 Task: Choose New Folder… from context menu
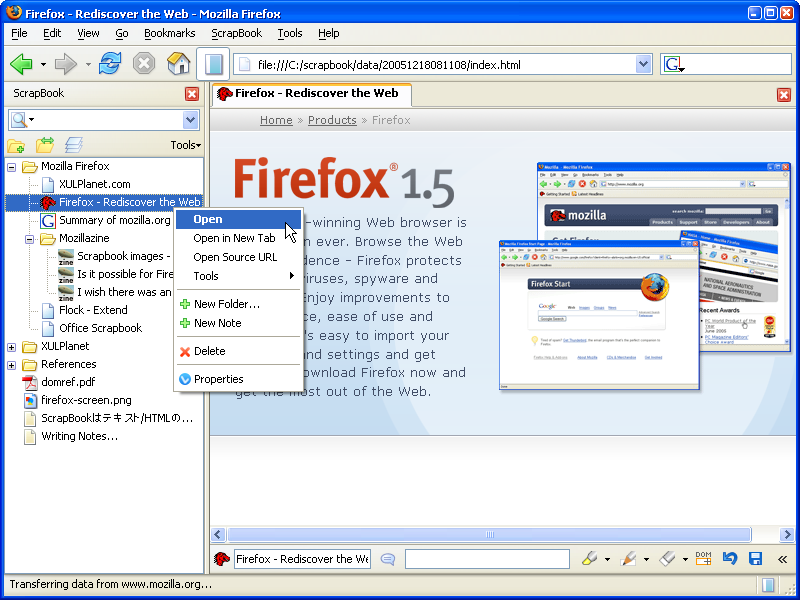point(238,304)
